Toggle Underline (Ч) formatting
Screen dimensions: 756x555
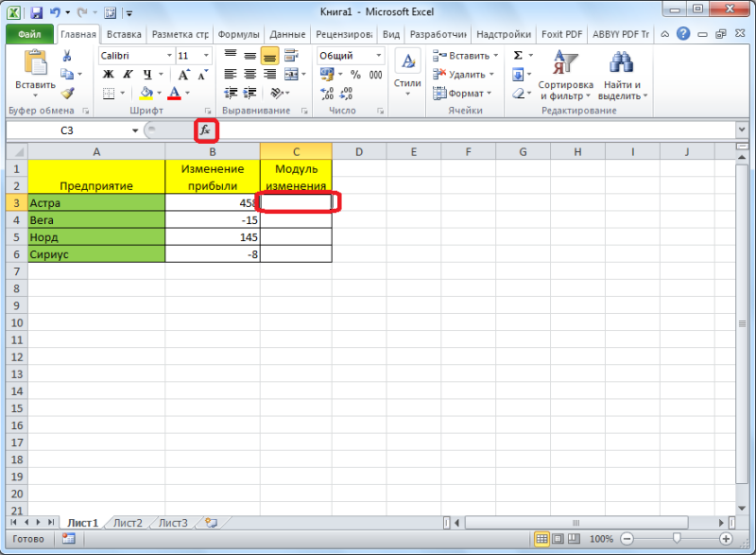point(147,75)
